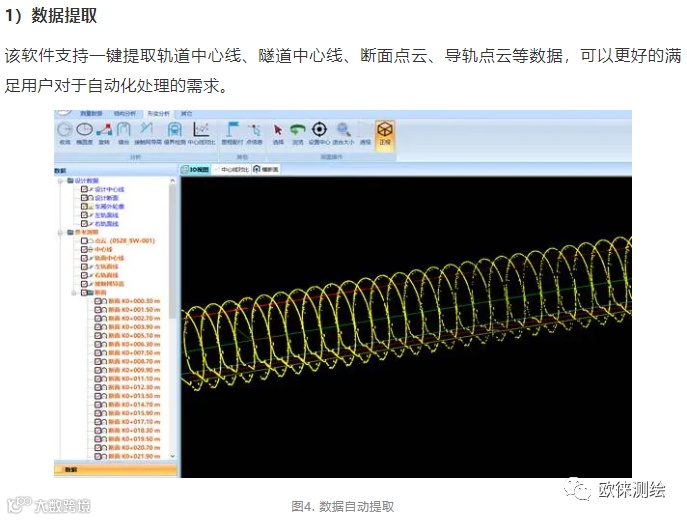Uncheck 断面 K0+000.30 m checkbox

[98, 301]
